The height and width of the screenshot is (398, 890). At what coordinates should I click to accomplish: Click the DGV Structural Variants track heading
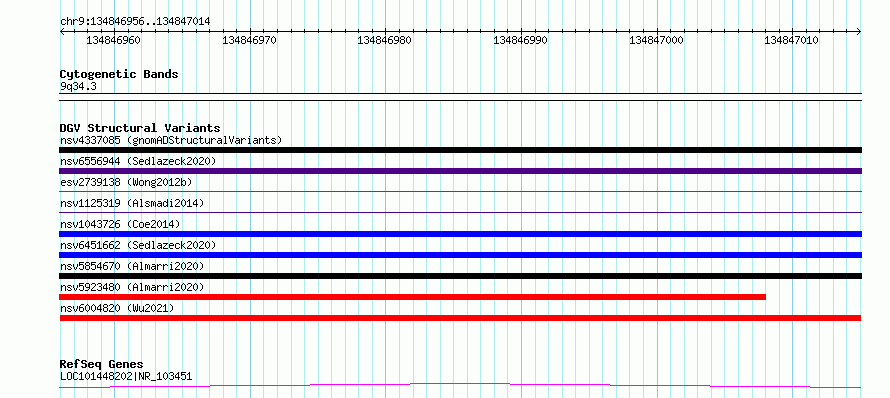(140, 128)
